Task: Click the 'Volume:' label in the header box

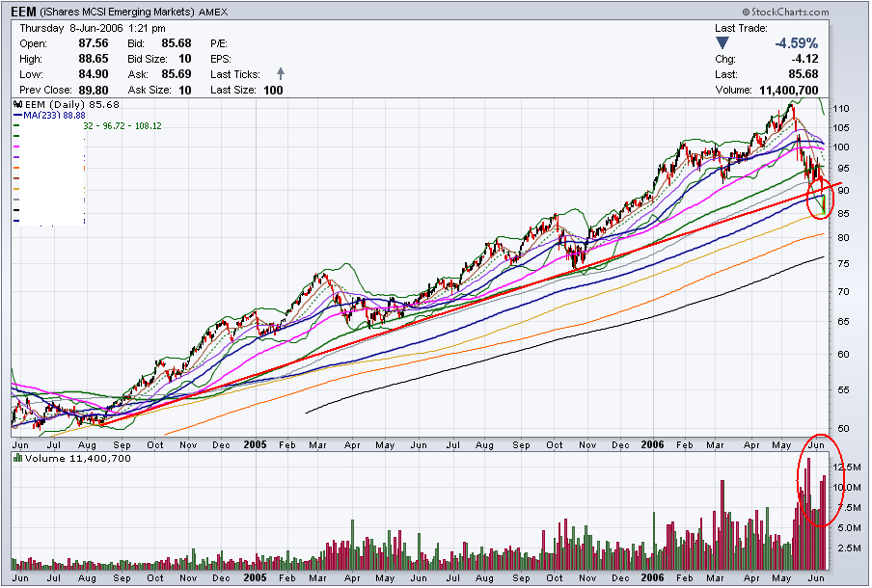Action: 733,90
